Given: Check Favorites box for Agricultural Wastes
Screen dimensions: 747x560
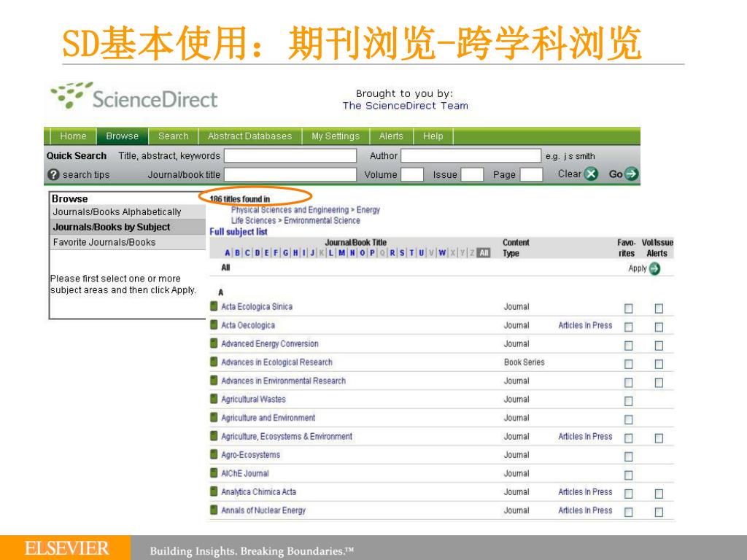Looking at the screenshot, I should tap(629, 402).
